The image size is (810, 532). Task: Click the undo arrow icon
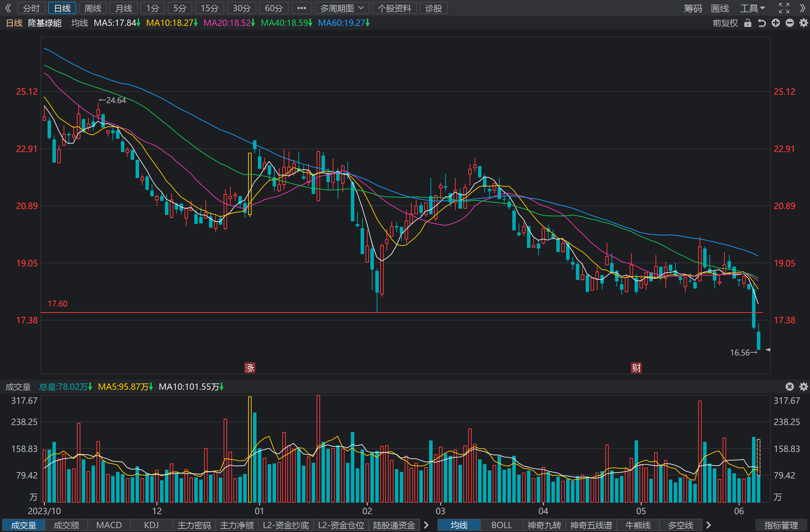[x=762, y=23]
